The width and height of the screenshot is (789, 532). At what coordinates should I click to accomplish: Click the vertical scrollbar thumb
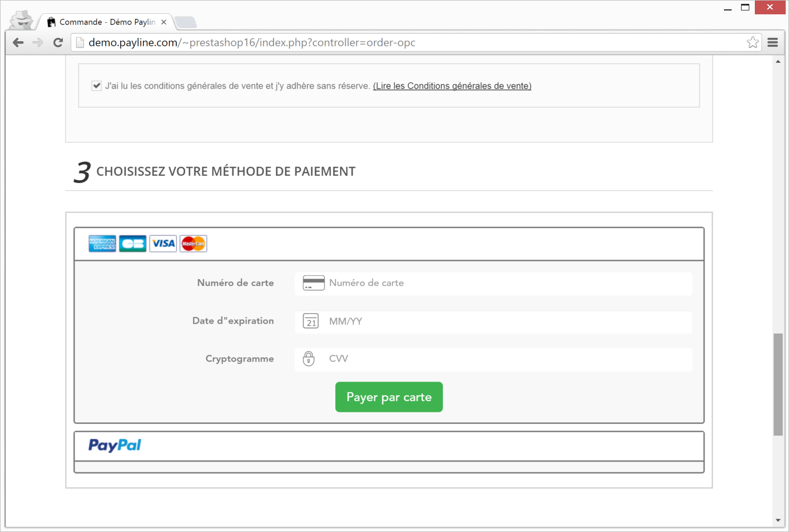(778, 384)
